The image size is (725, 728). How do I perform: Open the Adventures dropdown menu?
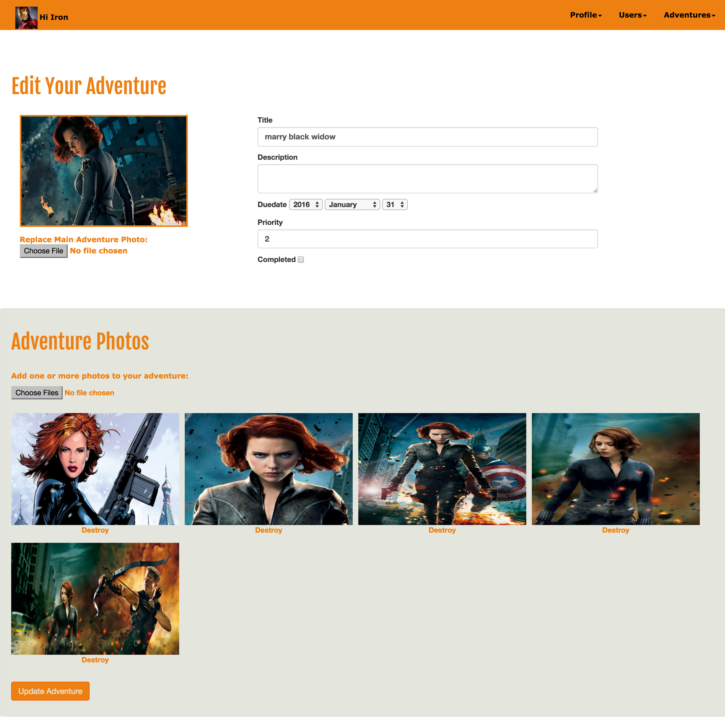(x=689, y=15)
